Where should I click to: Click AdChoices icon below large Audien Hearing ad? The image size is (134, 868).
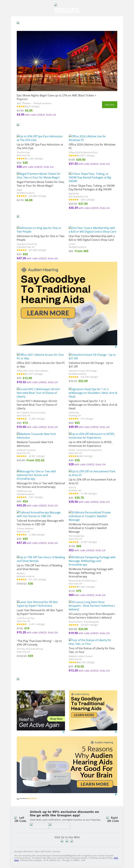(116, 346)
